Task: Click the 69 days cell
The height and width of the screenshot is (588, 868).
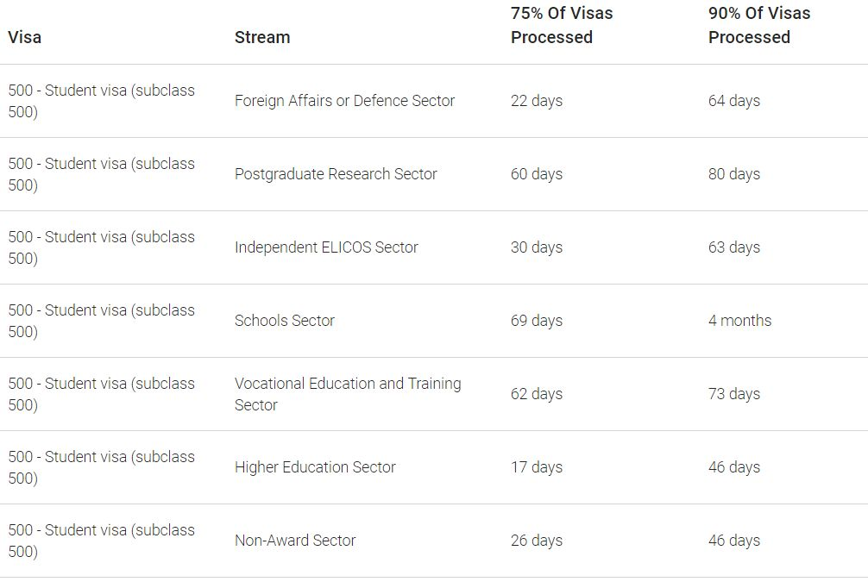Action: coord(537,321)
